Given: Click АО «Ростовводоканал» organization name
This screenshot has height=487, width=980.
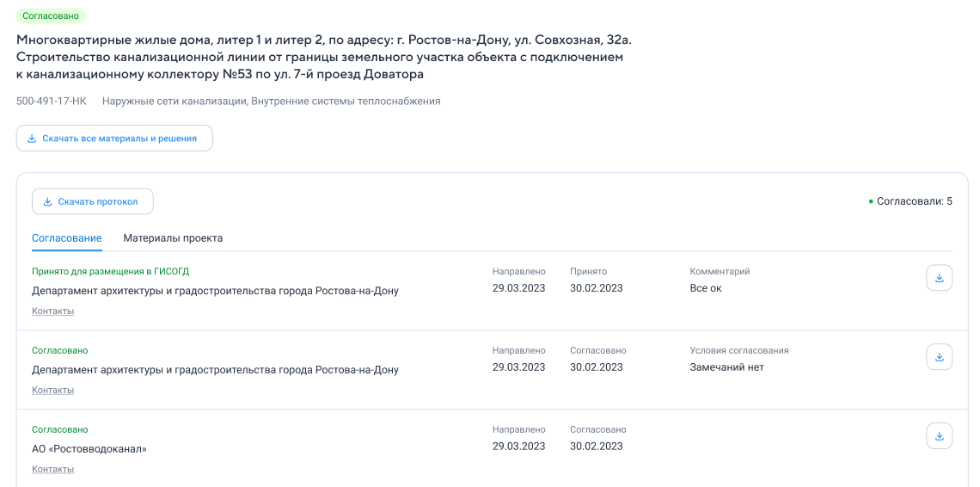Looking at the screenshot, I should coord(89,449).
